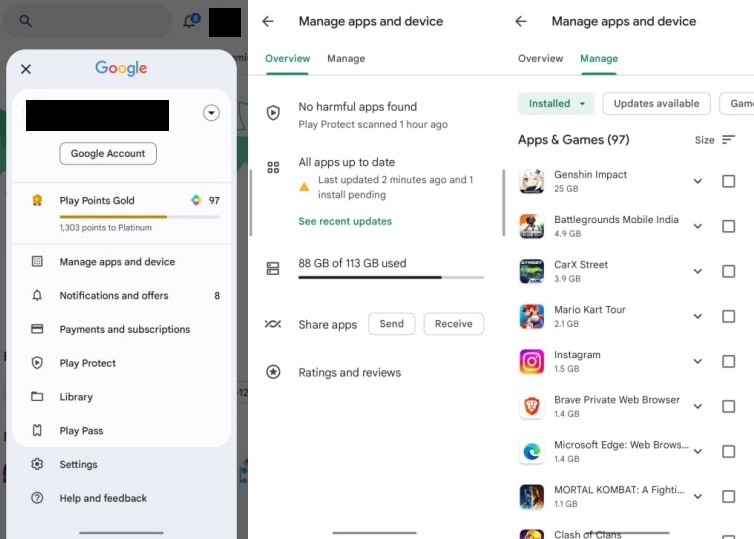Open See recent updates link
Screen dimensions: 754x539
click(x=345, y=221)
